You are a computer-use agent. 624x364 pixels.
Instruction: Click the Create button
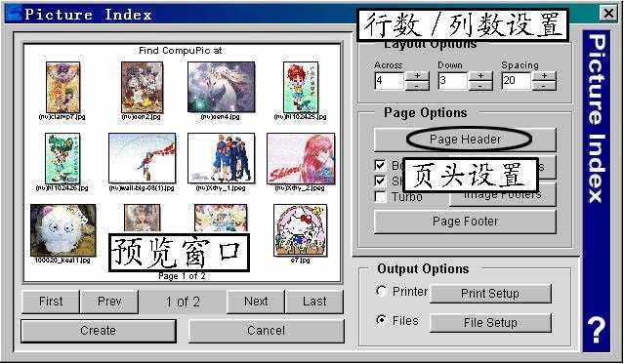[x=98, y=331]
